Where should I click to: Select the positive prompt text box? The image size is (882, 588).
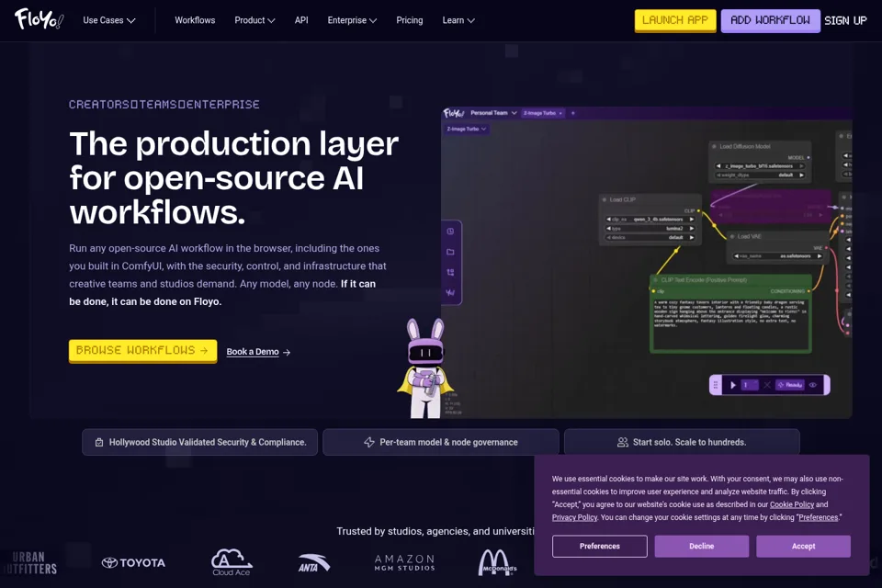[730, 323]
